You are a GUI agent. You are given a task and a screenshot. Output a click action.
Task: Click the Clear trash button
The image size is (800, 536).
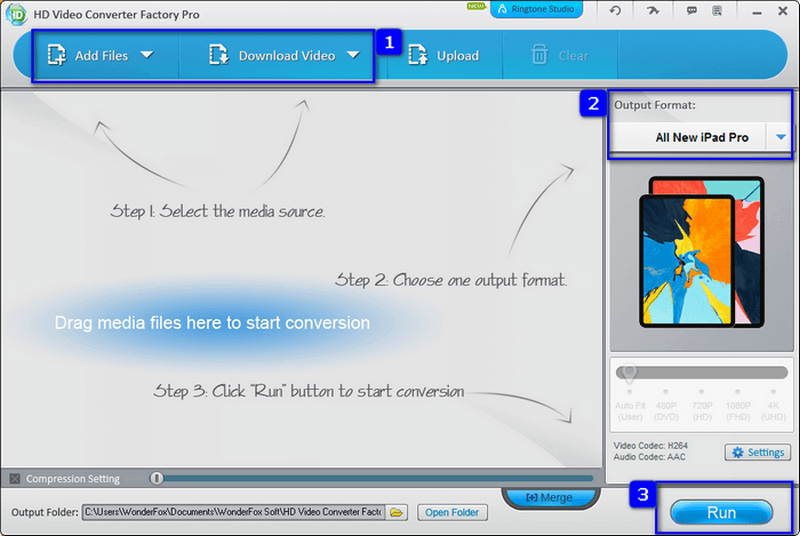coord(559,55)
